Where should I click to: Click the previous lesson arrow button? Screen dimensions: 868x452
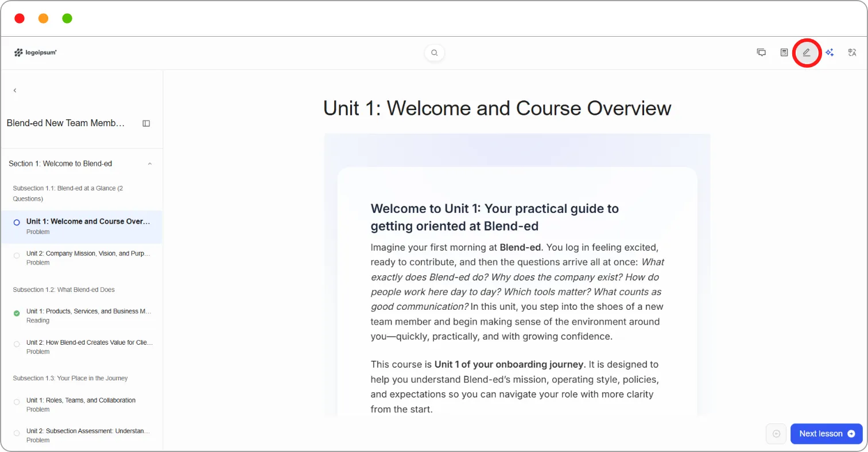776,434
